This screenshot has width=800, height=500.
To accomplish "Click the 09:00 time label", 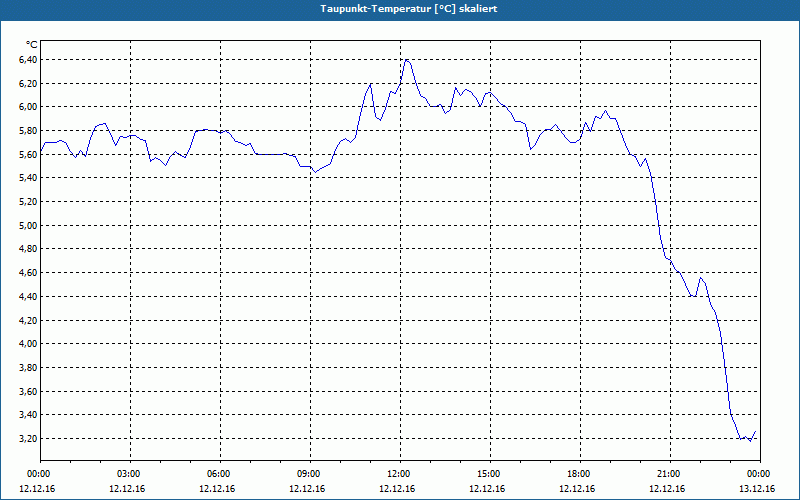I will point(310,474).
